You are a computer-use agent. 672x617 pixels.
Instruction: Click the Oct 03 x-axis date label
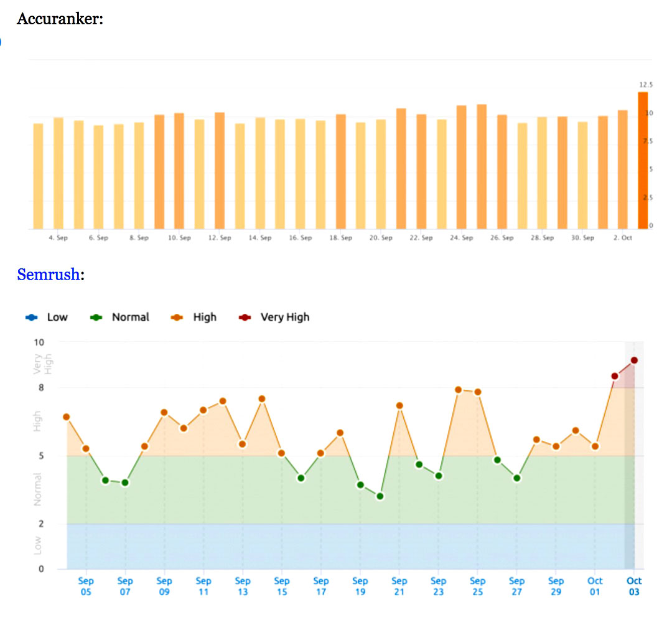[x=633, y=586]
